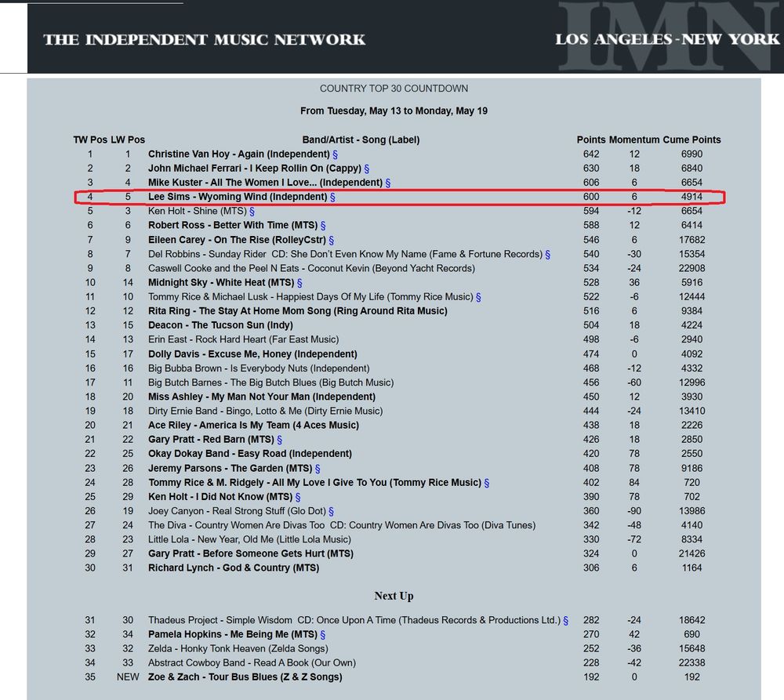Image resolution: width=784 pixels, height=700 pixels.
Task: Click cume points value 17682
Action: (691, 240)
